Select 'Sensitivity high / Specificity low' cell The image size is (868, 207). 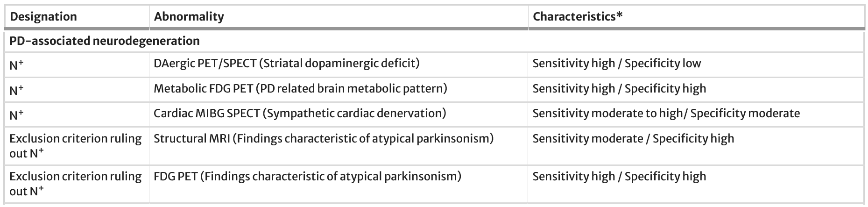[616, 64]
